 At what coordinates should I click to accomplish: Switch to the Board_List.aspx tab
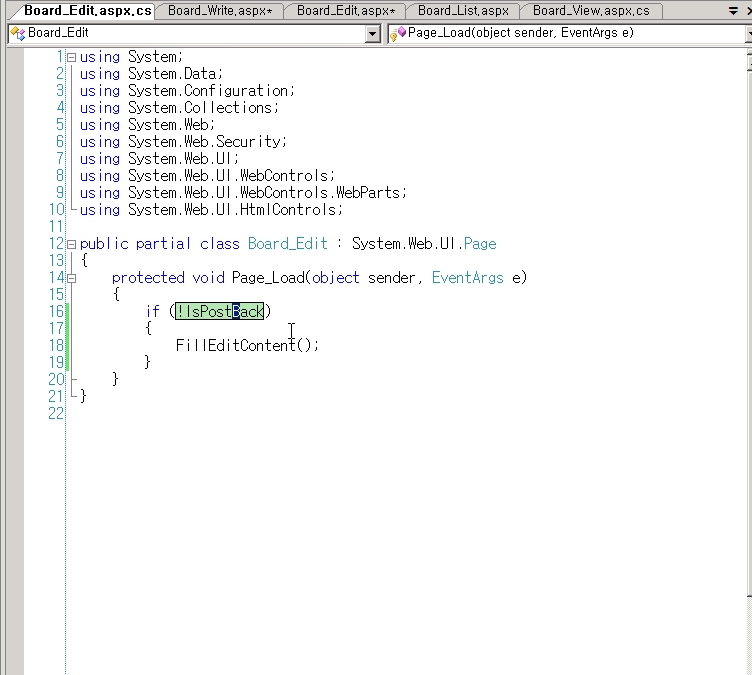[x=463, y=11]
